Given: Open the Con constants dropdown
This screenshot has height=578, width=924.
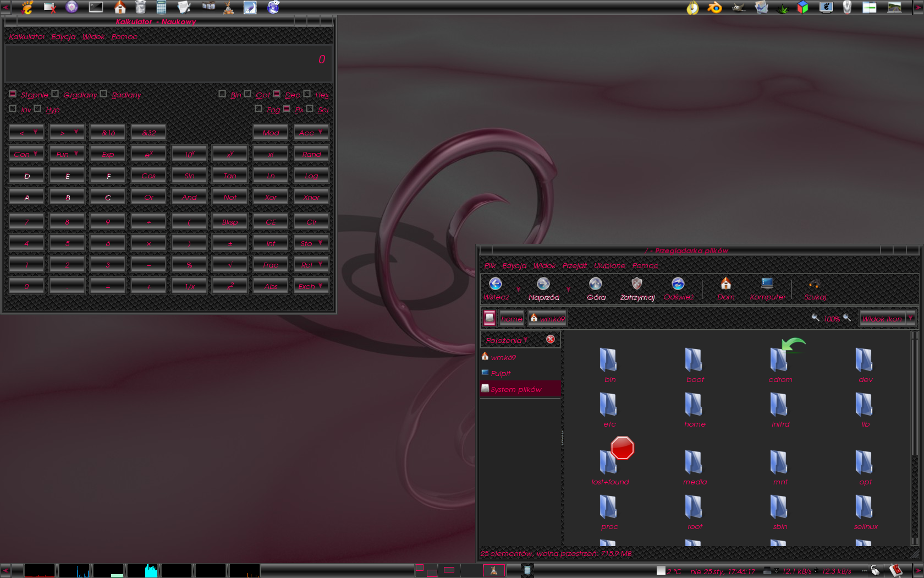Looking at the screenshot, I should pos(26,154).
